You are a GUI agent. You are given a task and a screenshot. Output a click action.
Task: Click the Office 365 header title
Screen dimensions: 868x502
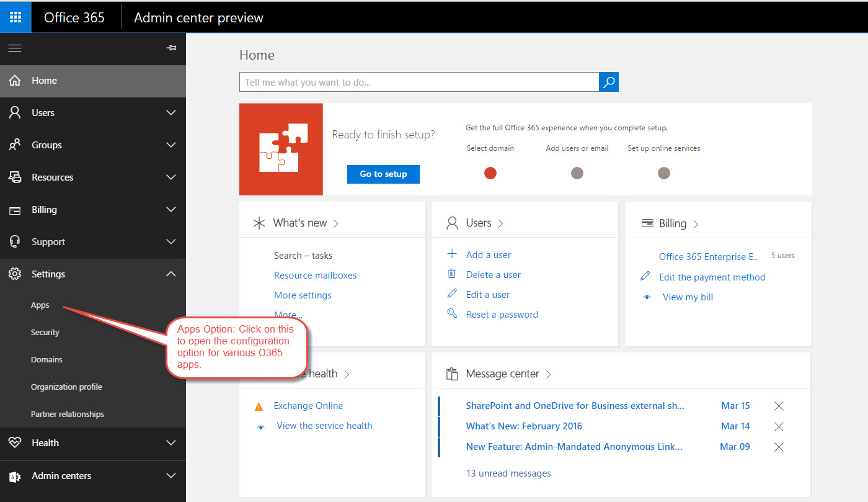[x=74, y=17]
